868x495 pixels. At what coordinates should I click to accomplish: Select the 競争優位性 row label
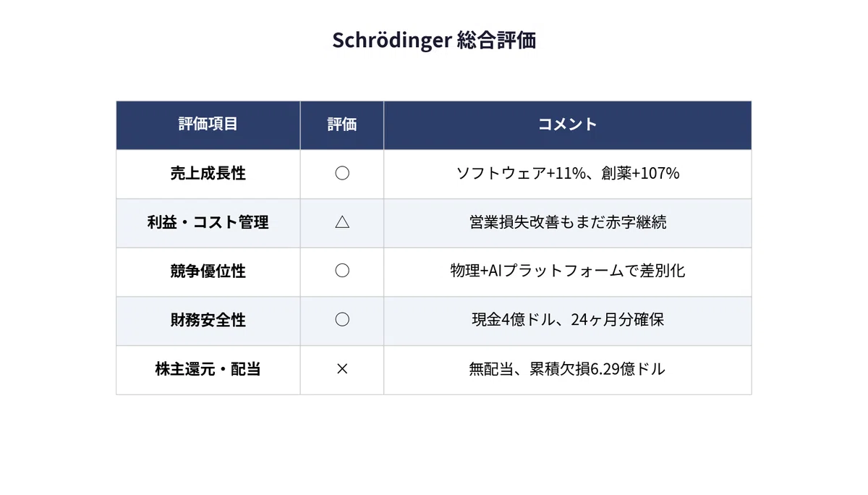[208, 271]
